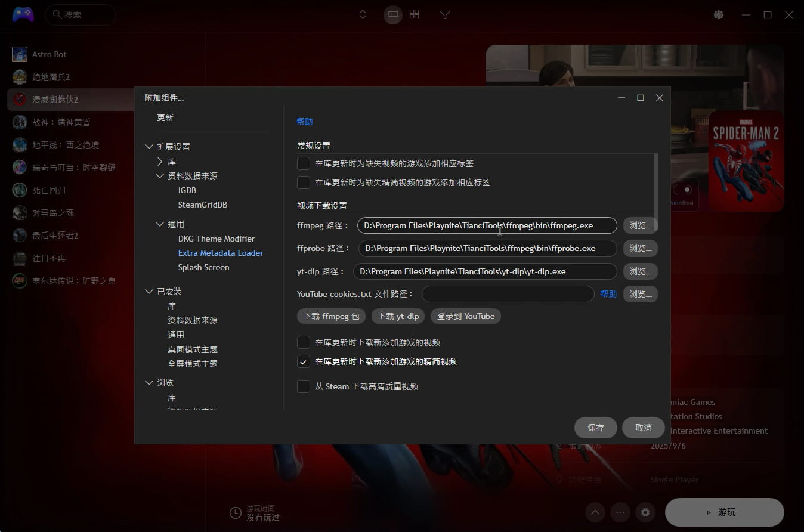
Task: Select Splash Screen in the extensions tree
Action: [203, 267]
